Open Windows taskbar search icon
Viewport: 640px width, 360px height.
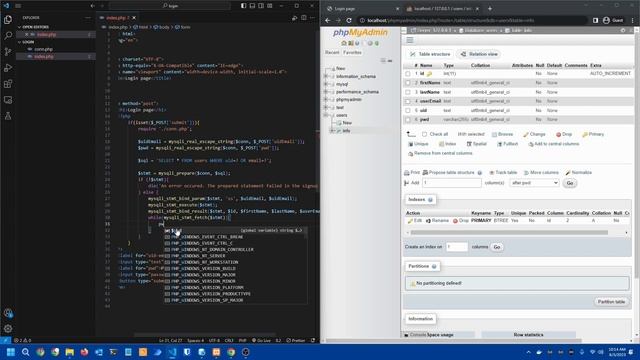click(25, 352)
